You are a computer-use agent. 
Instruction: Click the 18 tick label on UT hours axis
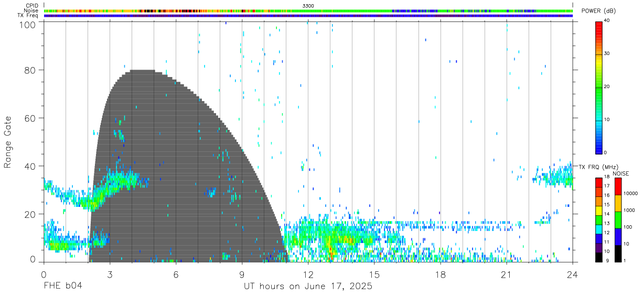pyautogui.click(x=441, y=274)
